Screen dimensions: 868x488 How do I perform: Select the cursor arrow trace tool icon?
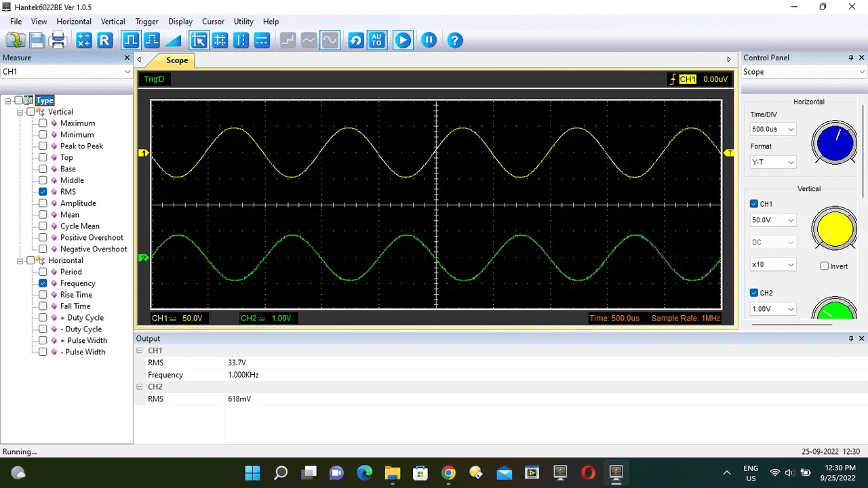(199, 40)
